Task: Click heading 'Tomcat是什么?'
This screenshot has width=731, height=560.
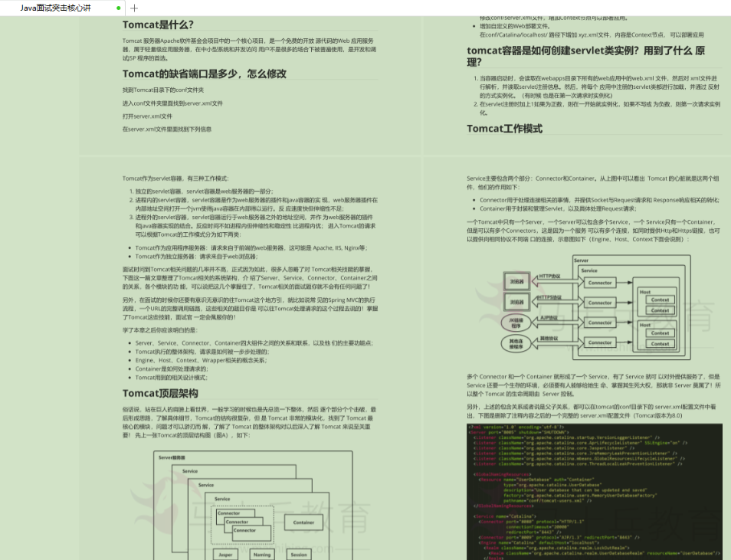Action: [158, 25]
